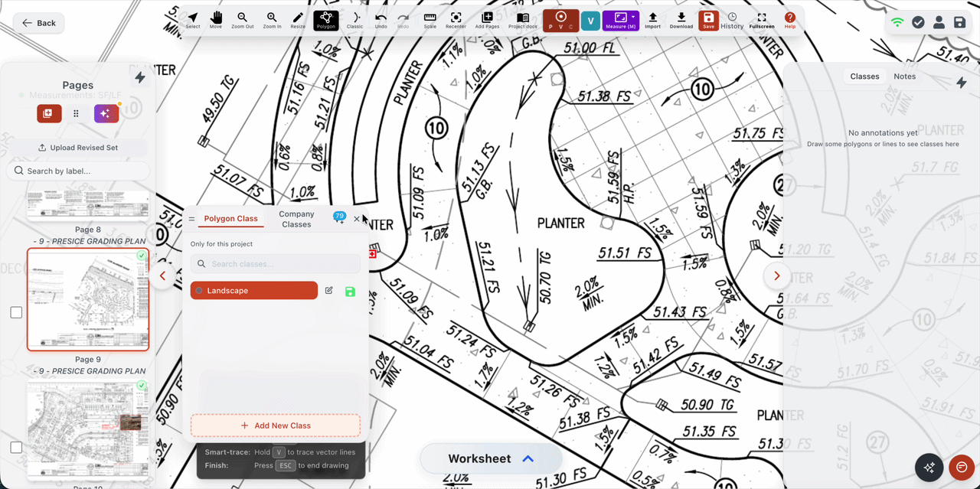The height and width of the screenshot is (489, 980).
Task: Undo the last action
Action: (x=381, y=20)
